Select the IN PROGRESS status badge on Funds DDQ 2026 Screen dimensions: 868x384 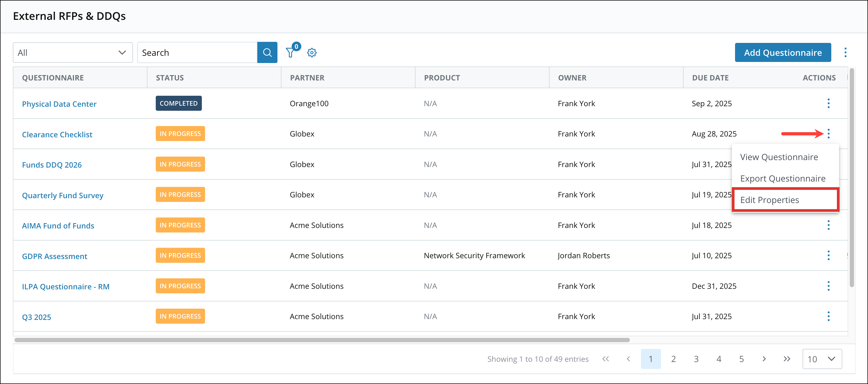click(x=180, y=164)
